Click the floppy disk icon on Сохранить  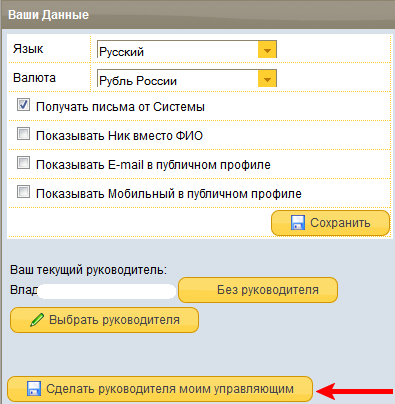pos(298,223)
